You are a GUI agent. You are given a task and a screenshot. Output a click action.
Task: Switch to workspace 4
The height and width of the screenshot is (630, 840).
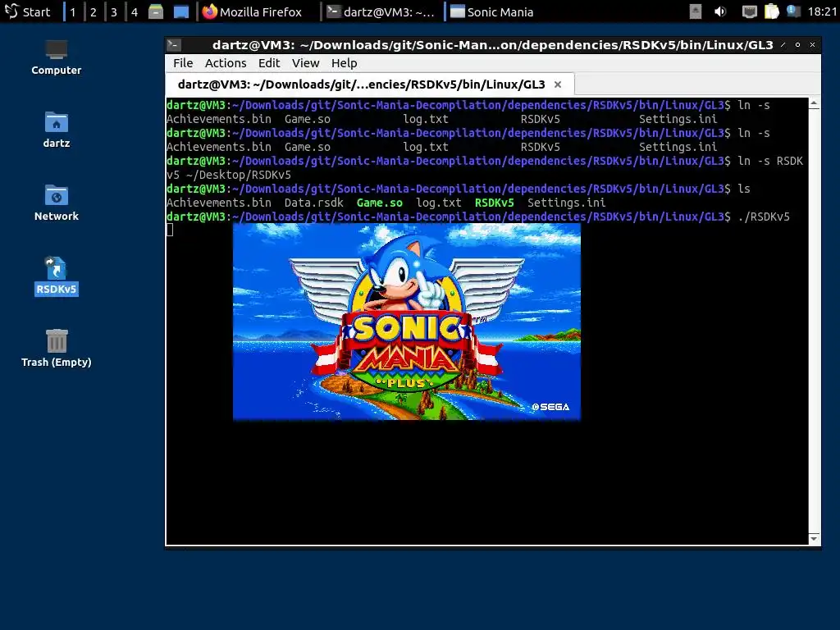coord(135,11)
